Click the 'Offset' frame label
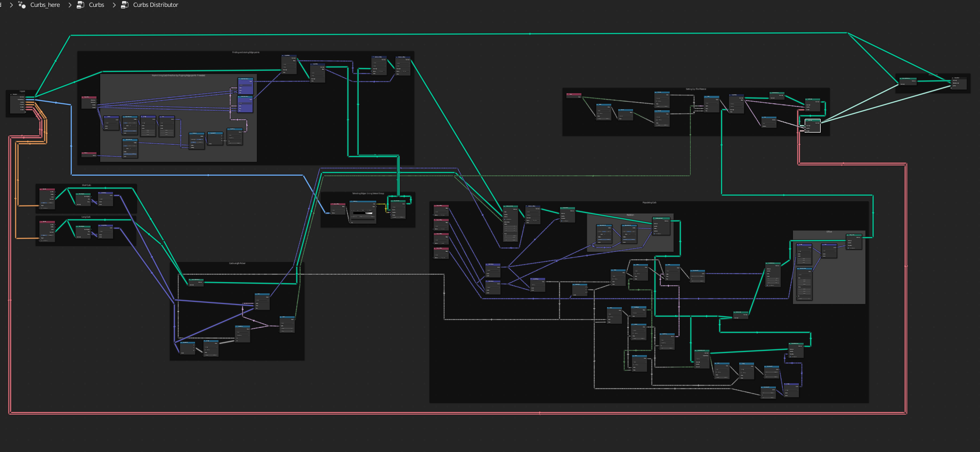This screenshot has width=980, height=452. click(829, 232)
